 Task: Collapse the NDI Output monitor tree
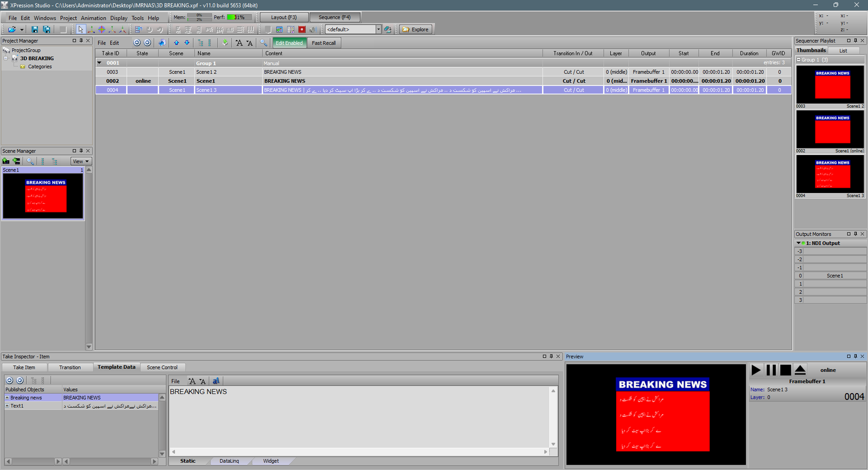pyautogui.click(x=798, y=243)
